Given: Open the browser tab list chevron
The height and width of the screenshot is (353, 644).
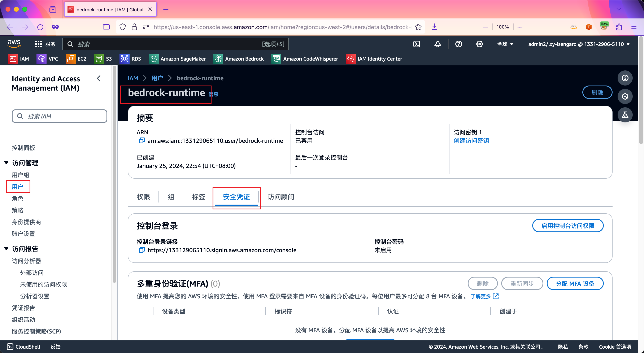Looking at the screenshot, I should 619,9.
